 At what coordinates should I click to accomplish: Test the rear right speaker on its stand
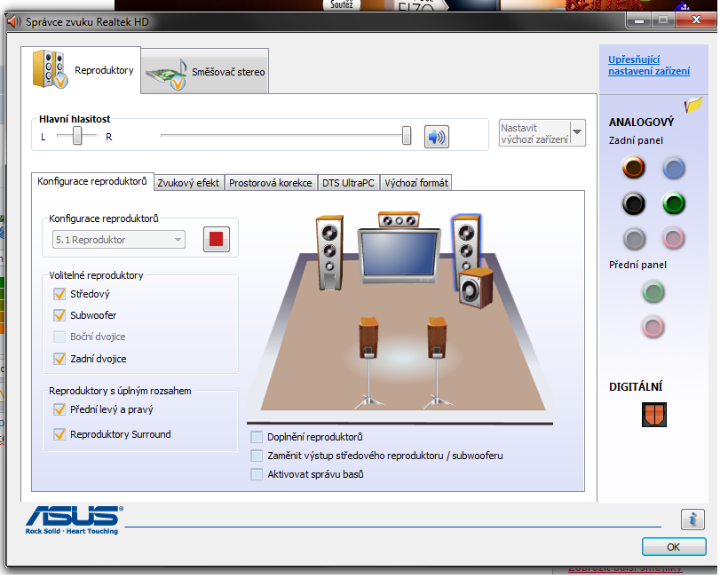(437, 362)
